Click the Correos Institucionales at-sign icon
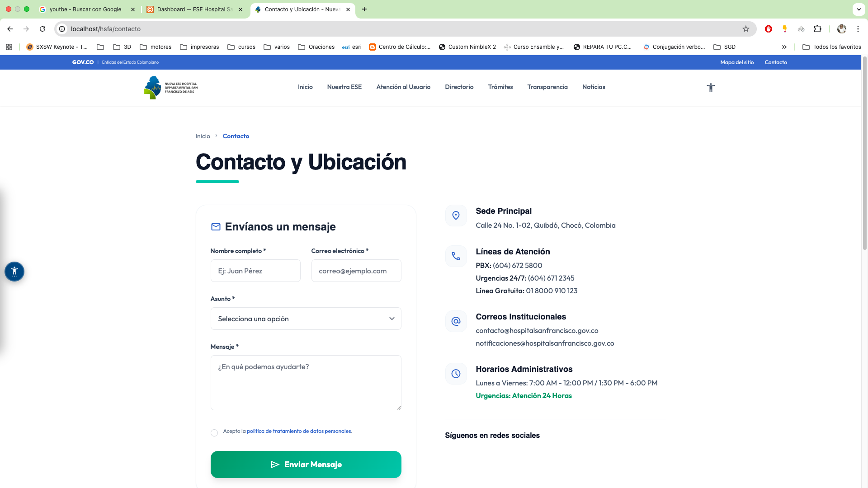 click(456, 321)
